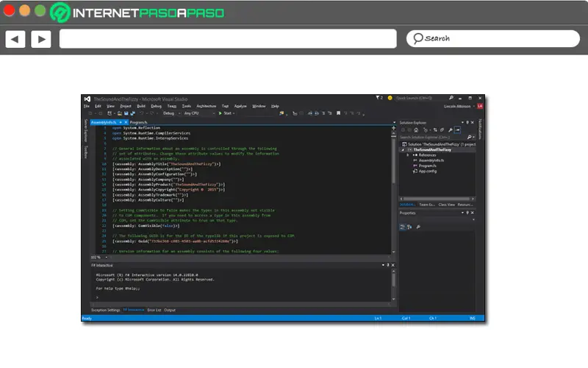This screenshot has width=588, height=368.
Task: Open the Server Explorer side tab
Action: tap(86, 130)
